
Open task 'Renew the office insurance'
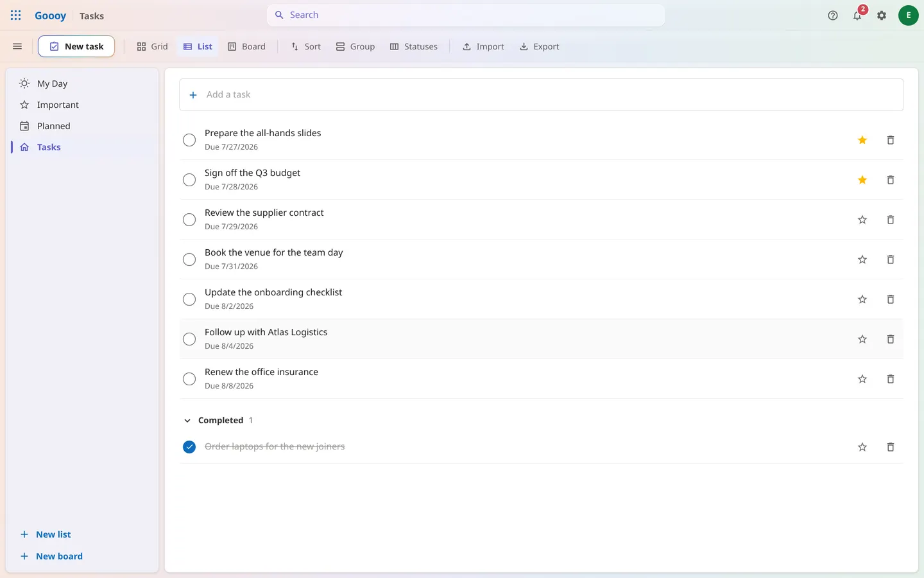point(262,372)
